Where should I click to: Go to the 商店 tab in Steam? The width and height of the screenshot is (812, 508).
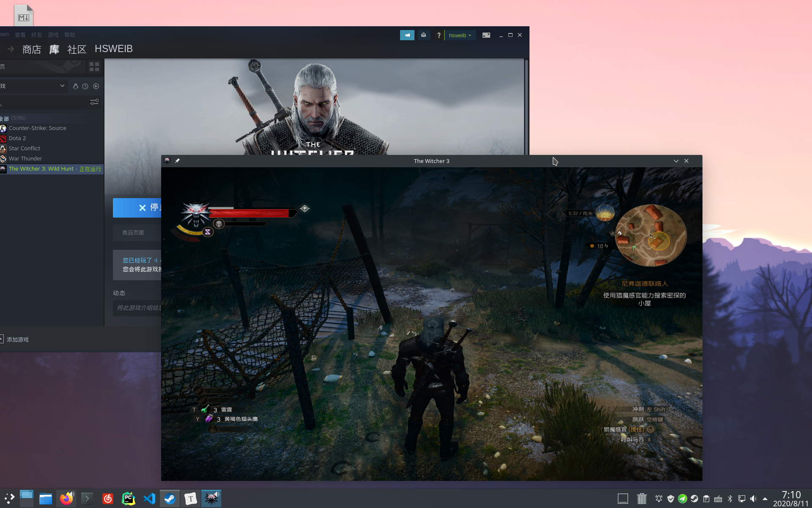click(32, 49)
